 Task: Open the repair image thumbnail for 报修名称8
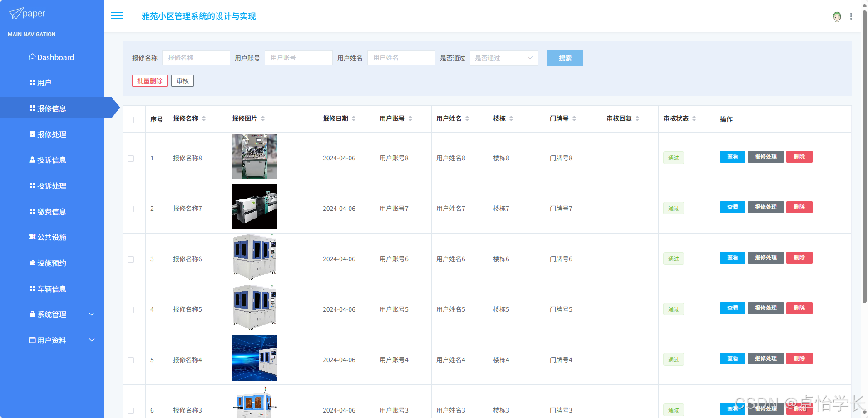coord(255,156)
